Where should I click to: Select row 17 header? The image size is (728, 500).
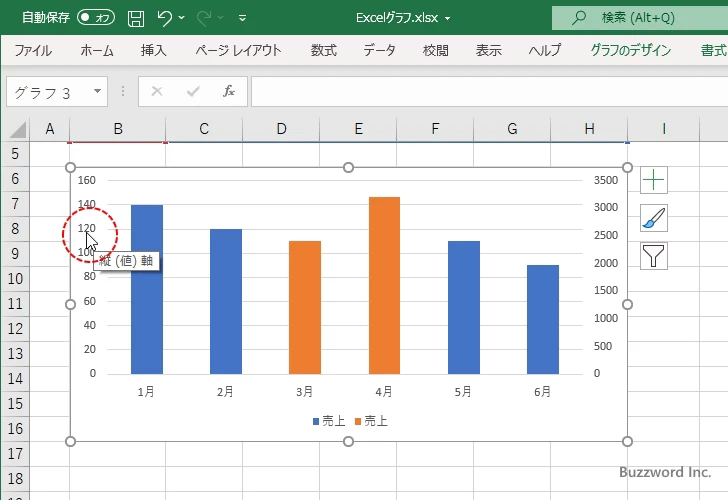tap(15, 454)
